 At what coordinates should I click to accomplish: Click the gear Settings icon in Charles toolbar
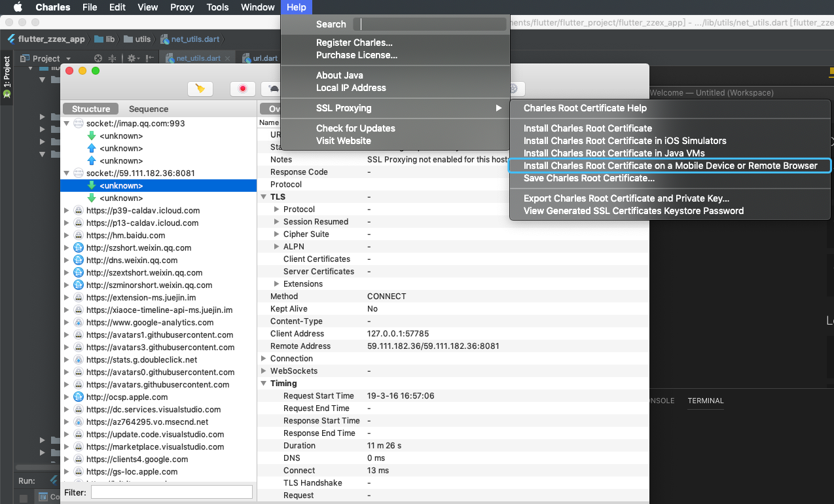pos(513,89)
